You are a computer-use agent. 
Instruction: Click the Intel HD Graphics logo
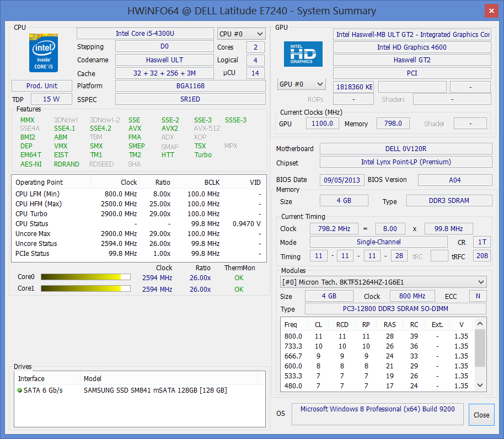pyautogui.click(x=303, y=54)
